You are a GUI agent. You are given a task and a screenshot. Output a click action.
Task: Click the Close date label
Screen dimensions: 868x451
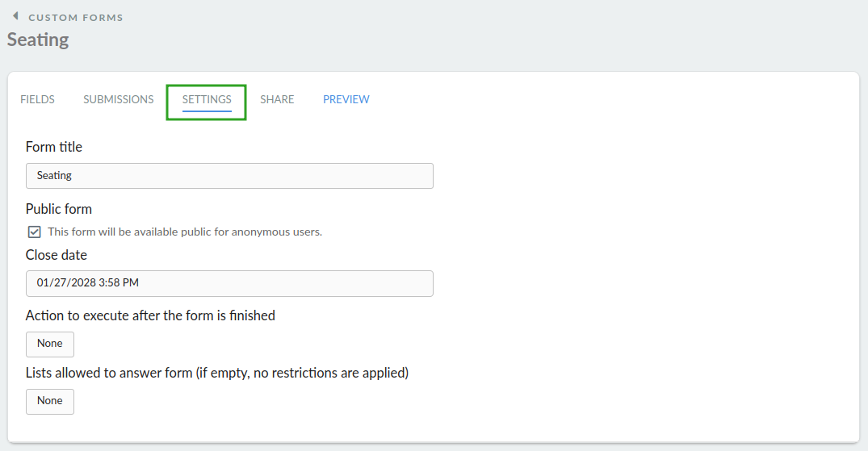pos(57,255)
